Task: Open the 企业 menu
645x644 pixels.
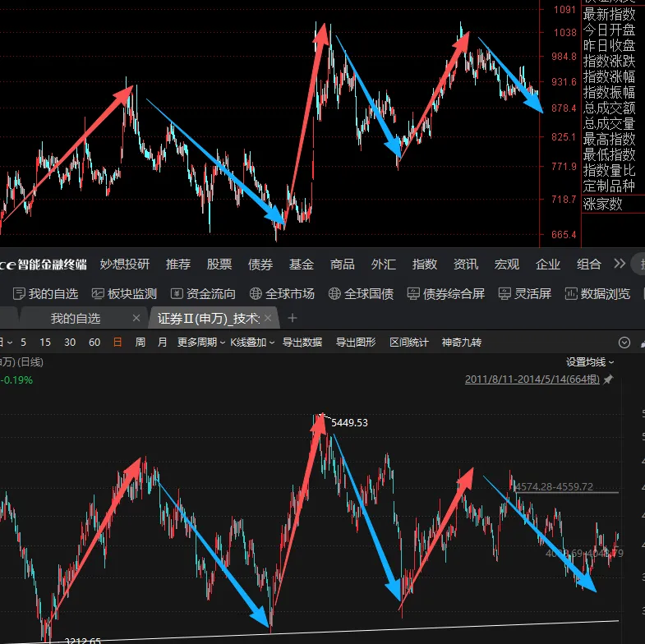Action: [548, 264]
